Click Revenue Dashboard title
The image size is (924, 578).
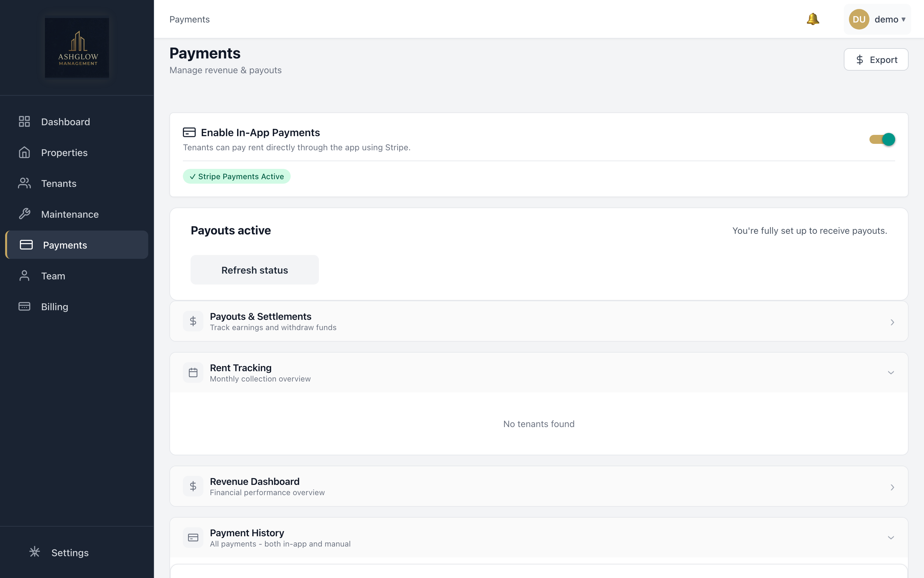coord(255,481)
